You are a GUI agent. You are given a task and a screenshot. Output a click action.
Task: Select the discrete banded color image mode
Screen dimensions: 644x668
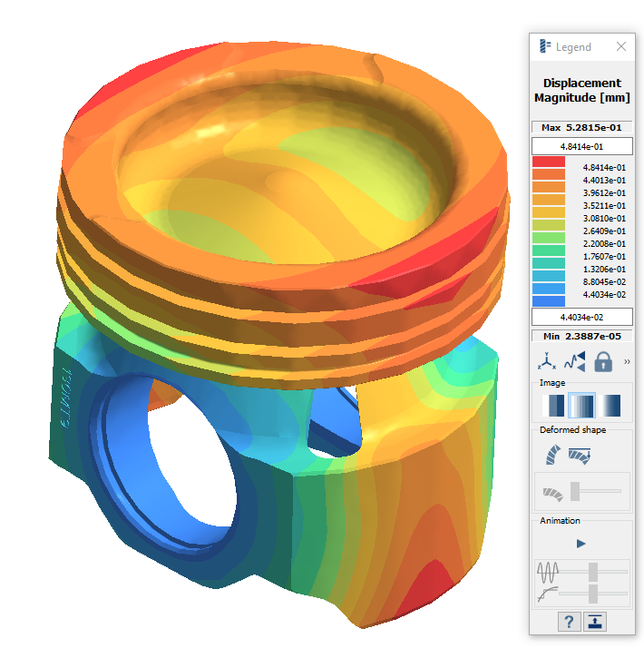(554, 405)
